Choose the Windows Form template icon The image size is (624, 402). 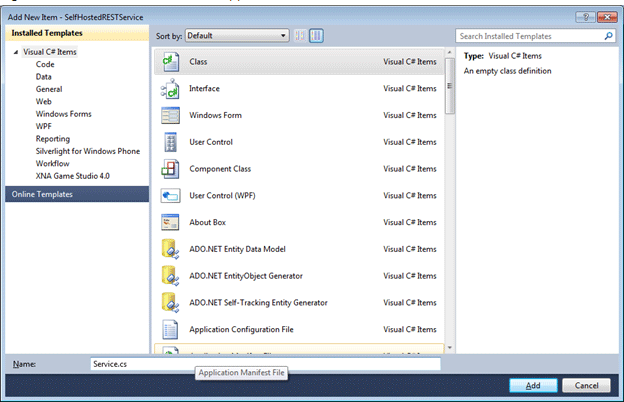point(170,115)
